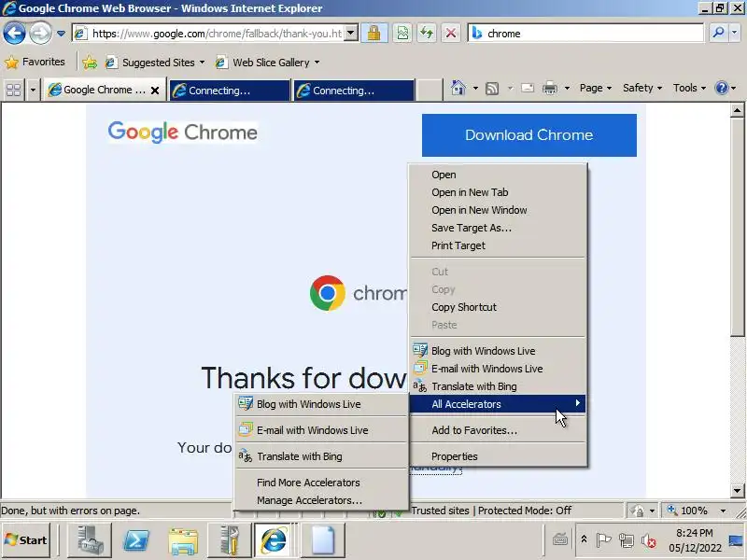Select Save Target As...

499,228
